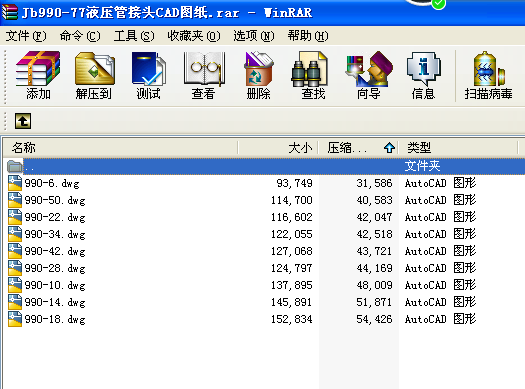Click the icon of 990-22.dwg
Image resolution: width=525 pixels, height=389 pixels.
pyautogui.click(x=15, y=217)
